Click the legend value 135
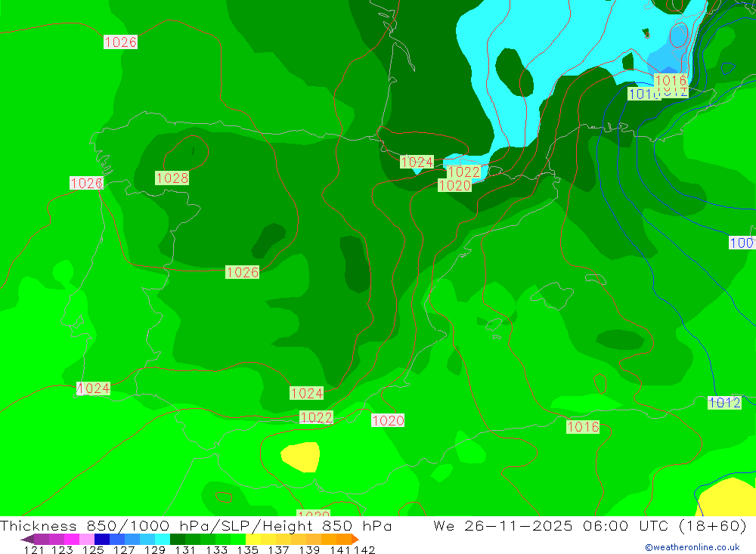Screen dimensions: 756x554 247,549
